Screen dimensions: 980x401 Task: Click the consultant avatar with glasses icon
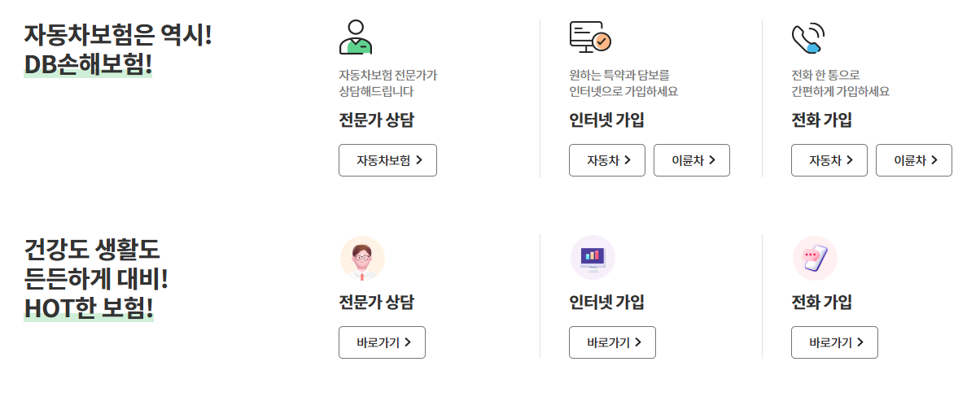(x=361, y=258)
